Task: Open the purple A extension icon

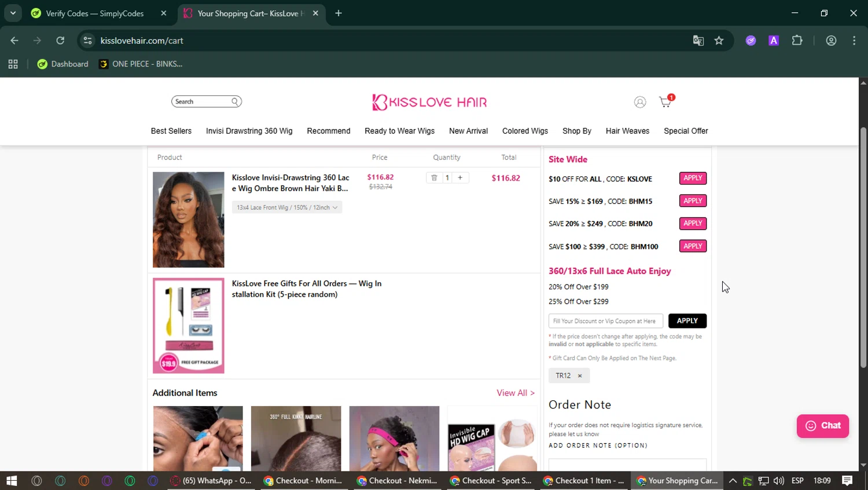Action: (774, 40)
